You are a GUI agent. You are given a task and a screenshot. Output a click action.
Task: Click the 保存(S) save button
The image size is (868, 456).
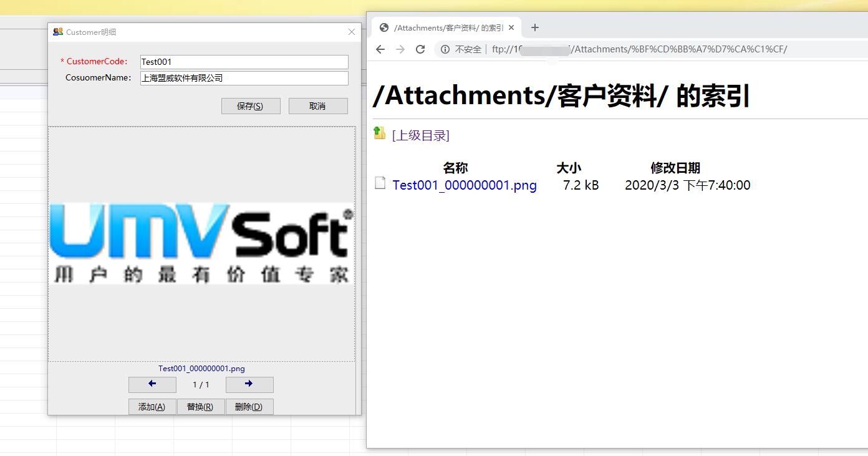pos(251,106)
